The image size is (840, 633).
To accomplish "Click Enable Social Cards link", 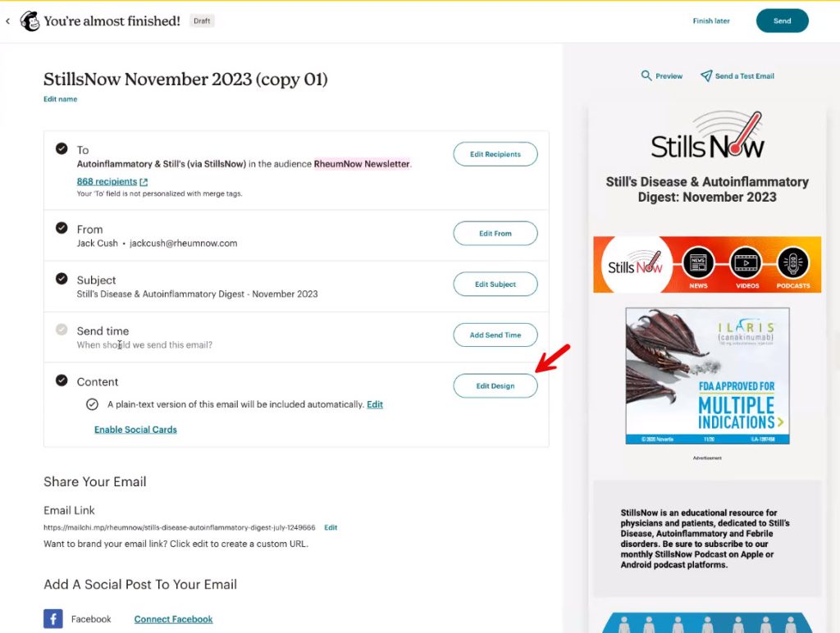I will pos(135,430).
